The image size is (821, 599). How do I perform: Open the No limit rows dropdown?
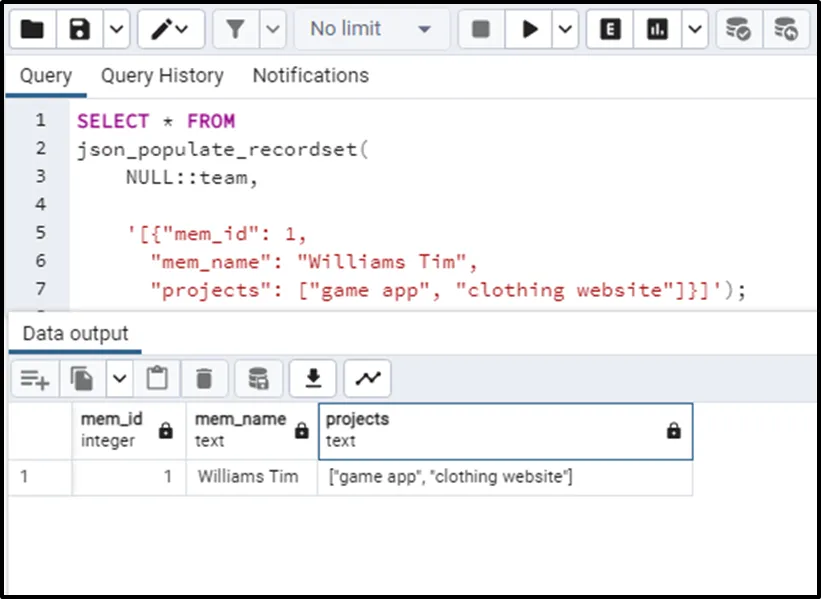(x=370, y=30)
